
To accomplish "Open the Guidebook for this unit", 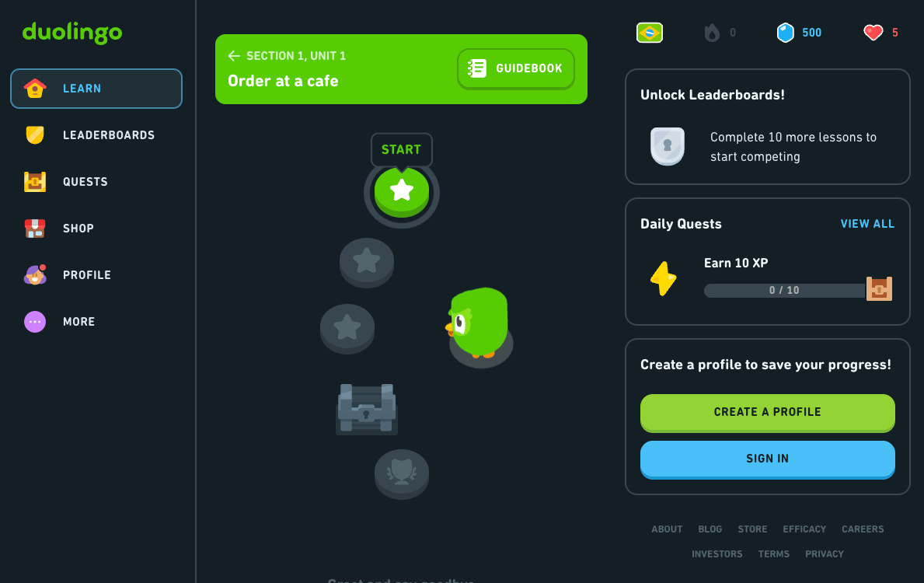I will tap(516, 68).
